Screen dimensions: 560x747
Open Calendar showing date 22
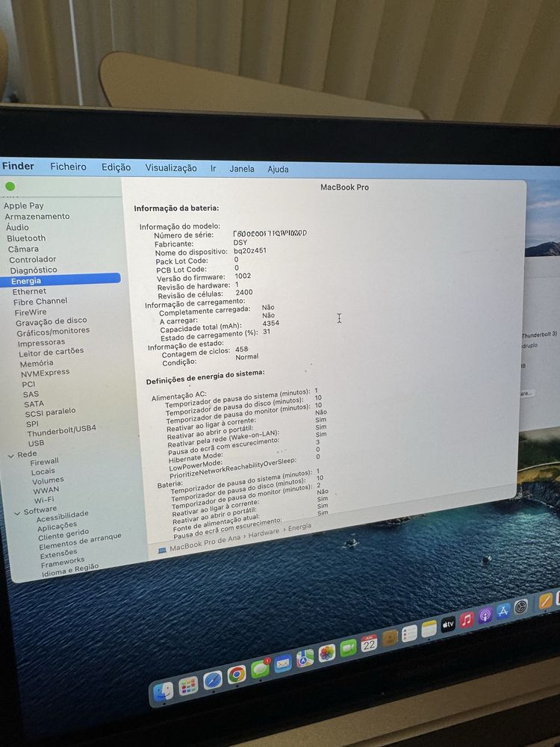click(369, 642)
